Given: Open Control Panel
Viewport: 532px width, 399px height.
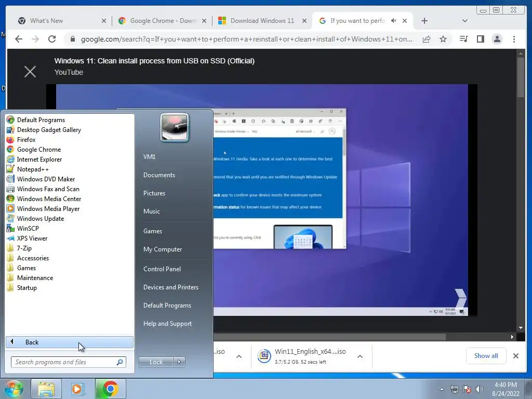Looking at the screenshot, I should 162,269.
